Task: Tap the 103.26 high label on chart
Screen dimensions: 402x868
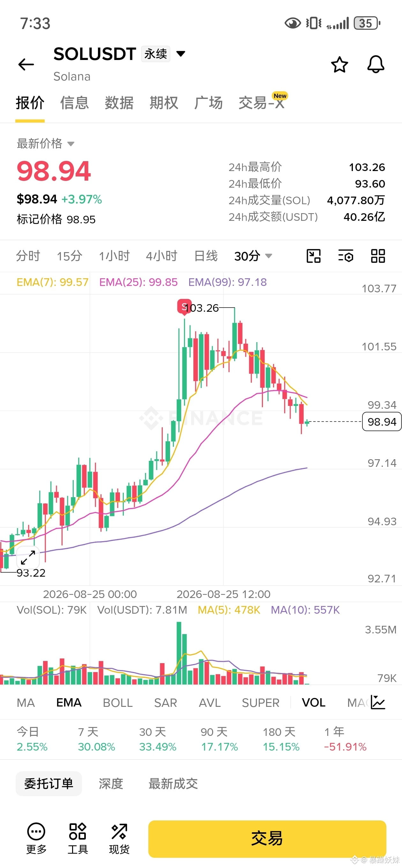Action: pos(202,308)
